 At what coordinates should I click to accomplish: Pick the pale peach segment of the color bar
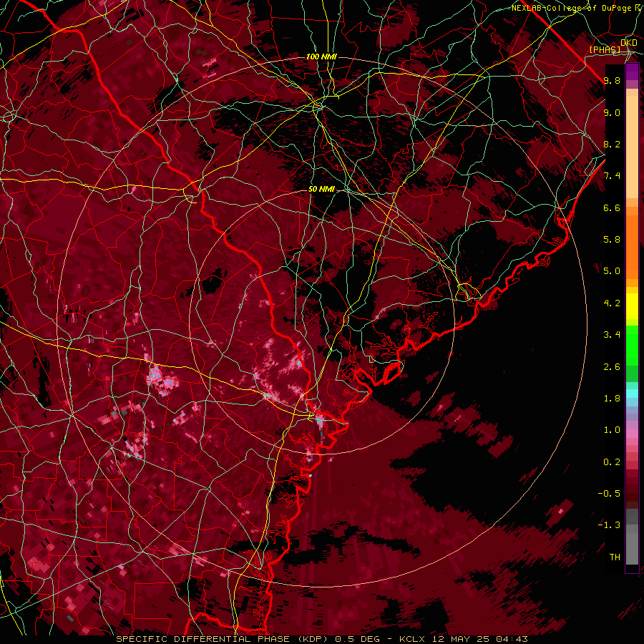(632, 147)
